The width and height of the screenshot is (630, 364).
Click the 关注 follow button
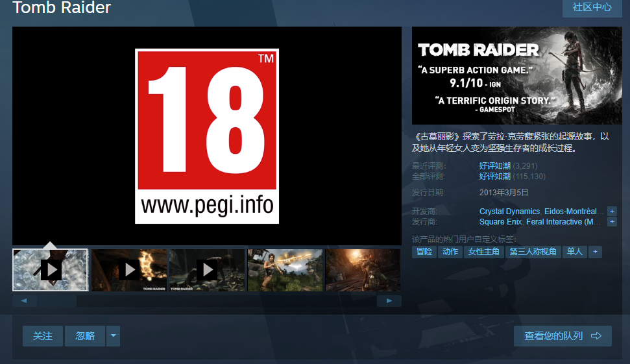tap(43, 336)
